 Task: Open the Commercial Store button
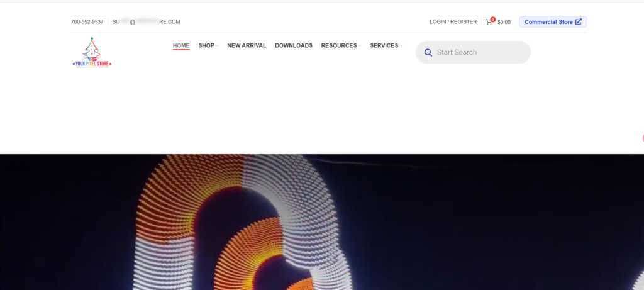(x=553, y=22)
